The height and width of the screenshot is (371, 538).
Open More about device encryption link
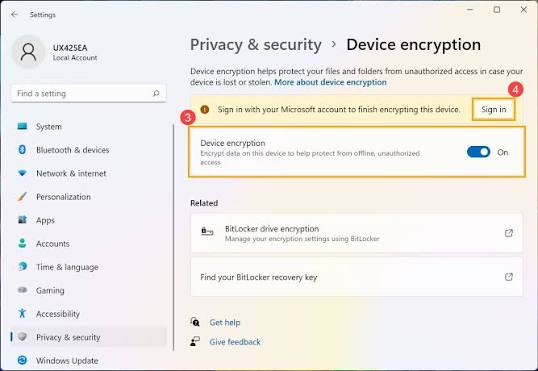point(330,82)
